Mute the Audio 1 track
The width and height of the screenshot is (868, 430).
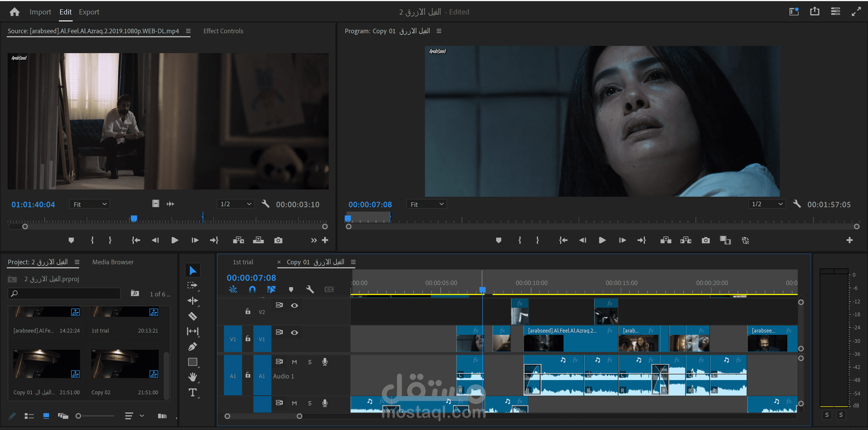[x=294, y=362]
